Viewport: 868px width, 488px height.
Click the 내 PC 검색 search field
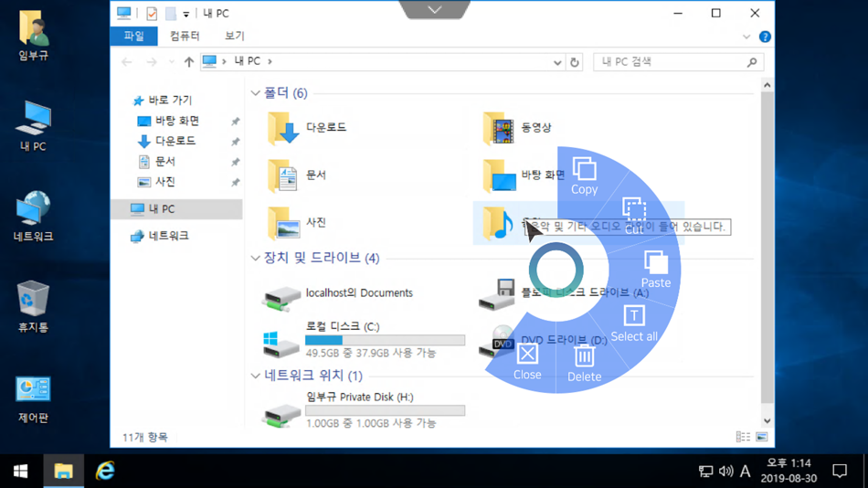672,62
